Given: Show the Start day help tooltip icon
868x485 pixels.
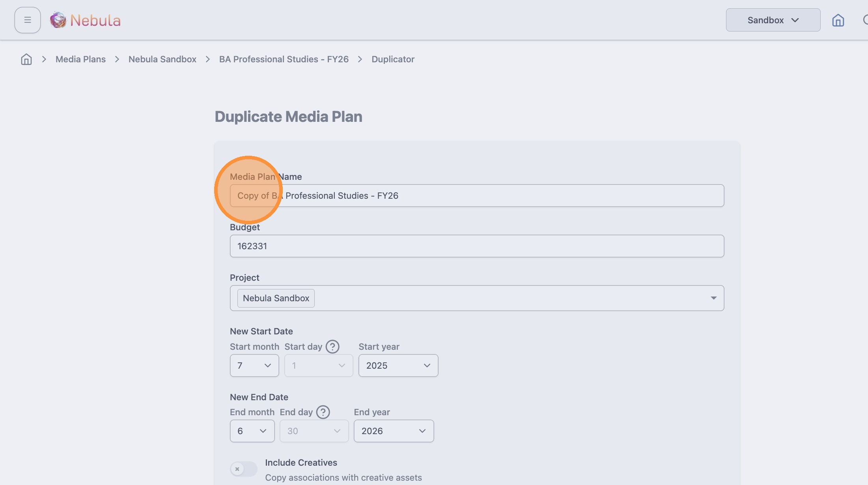Looking at the screenshot, I should coord(332,347).
